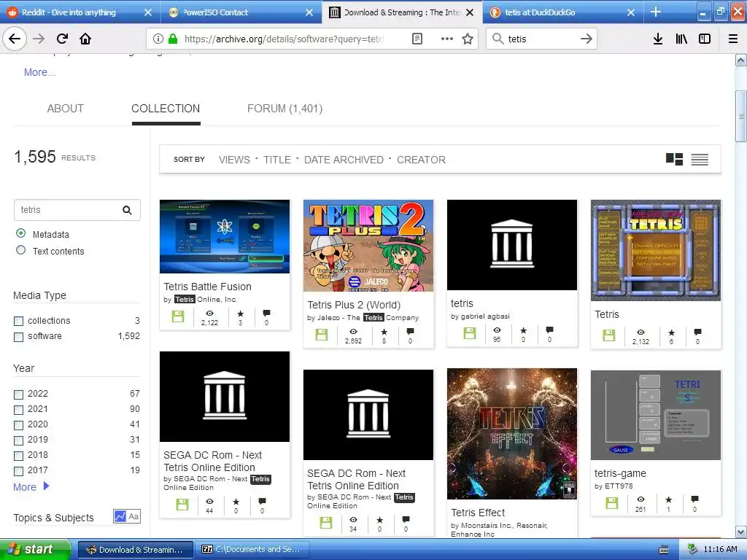Sort results by VIEWS

tap(234, 160)
